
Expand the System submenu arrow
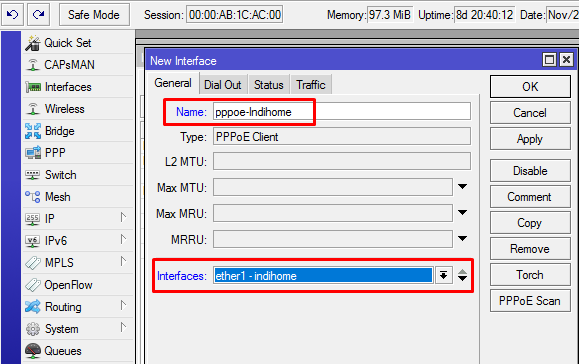[x=123, y=327]
